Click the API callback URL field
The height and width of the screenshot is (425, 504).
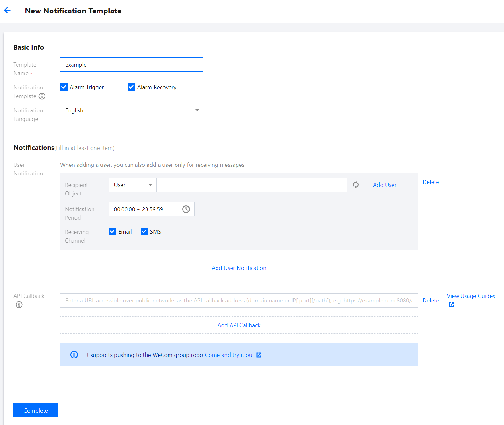coord(239,301)
